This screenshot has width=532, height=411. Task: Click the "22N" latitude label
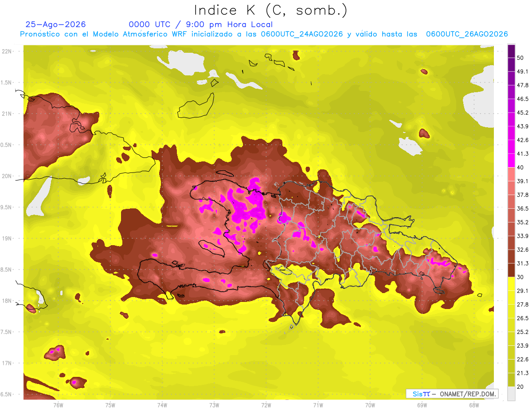pyautogui.click(x=7, y=51)
